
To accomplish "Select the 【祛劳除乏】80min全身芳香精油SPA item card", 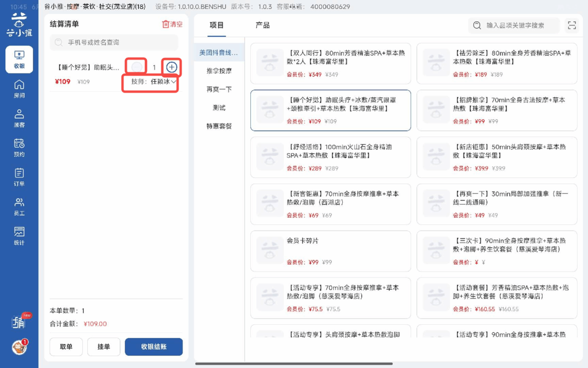I will click(497, 63).
